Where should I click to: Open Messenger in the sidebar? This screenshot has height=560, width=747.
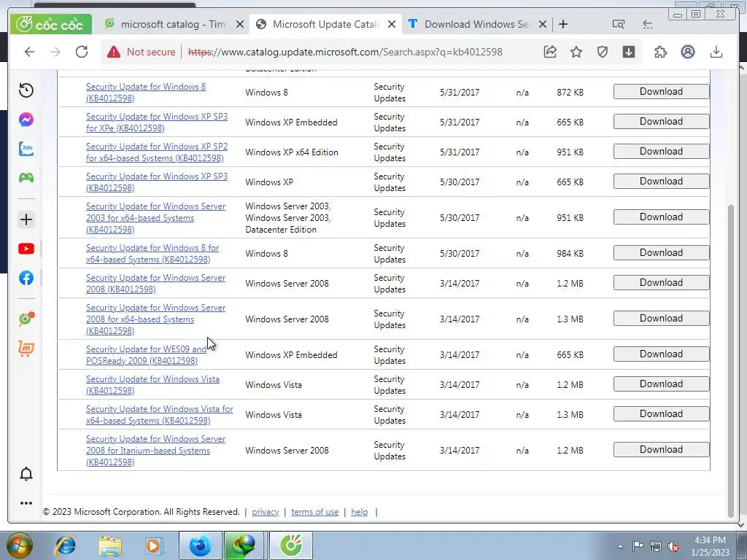26,119
